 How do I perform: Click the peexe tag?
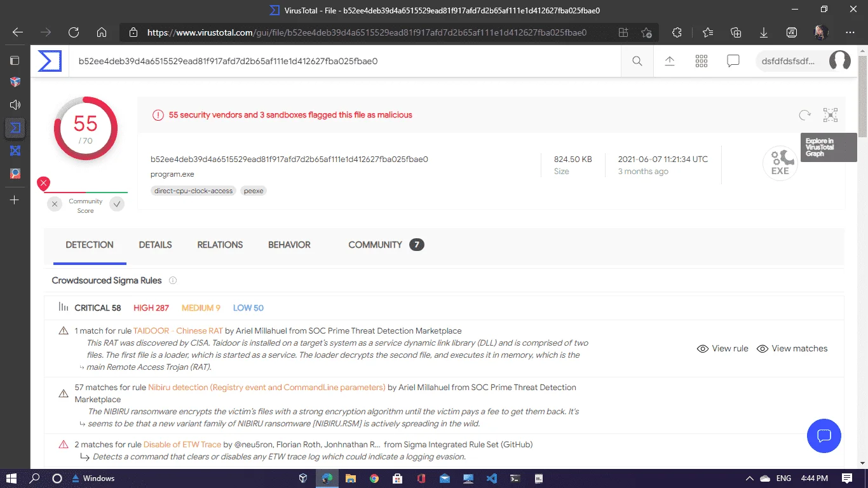point(254,191)
